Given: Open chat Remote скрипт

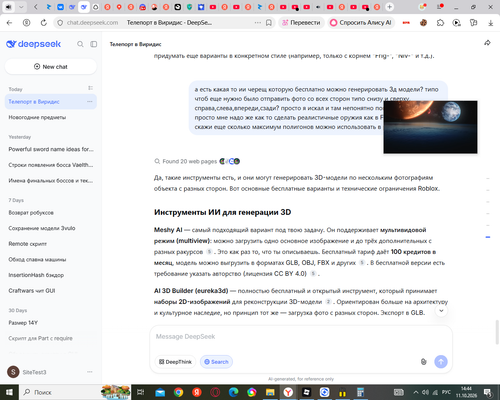Looking at the screenshot, I should pyautogui.click(x=51, y=244).
